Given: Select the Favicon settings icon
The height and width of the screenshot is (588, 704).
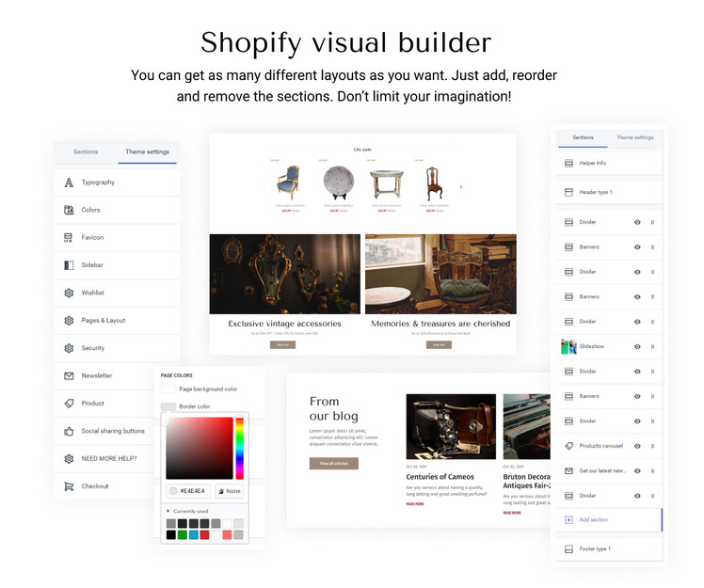Looking at the screenshot, I should click(x=69, y=237).
